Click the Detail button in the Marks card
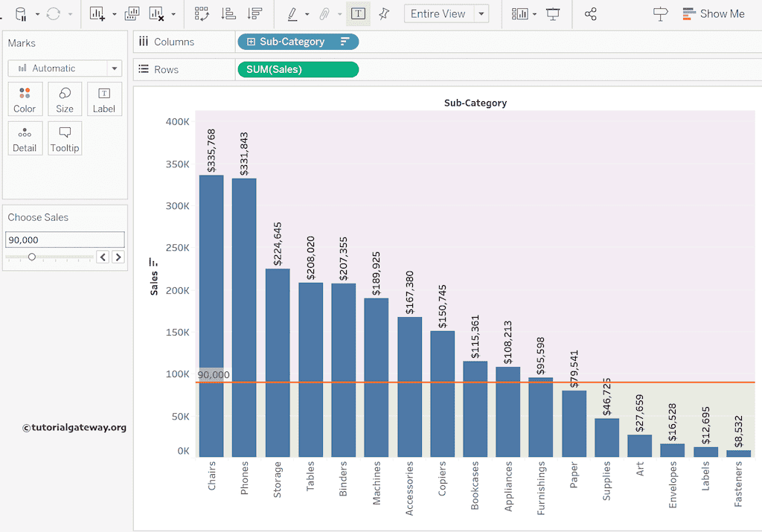Image resolution: width=762 pixels, height=532 pixels. tap(25, 138)
